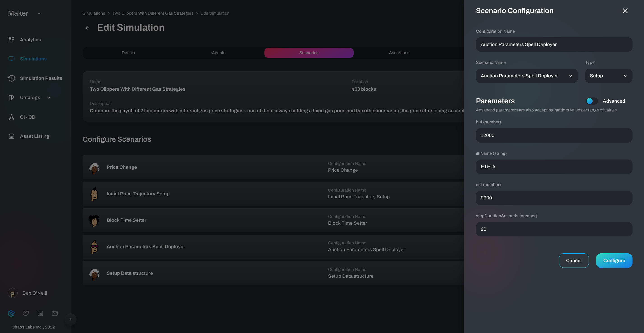Open the Maker workspace dropdown
Image resolution: width=644 pixels, height=333 pixels.
coord(39,14)
